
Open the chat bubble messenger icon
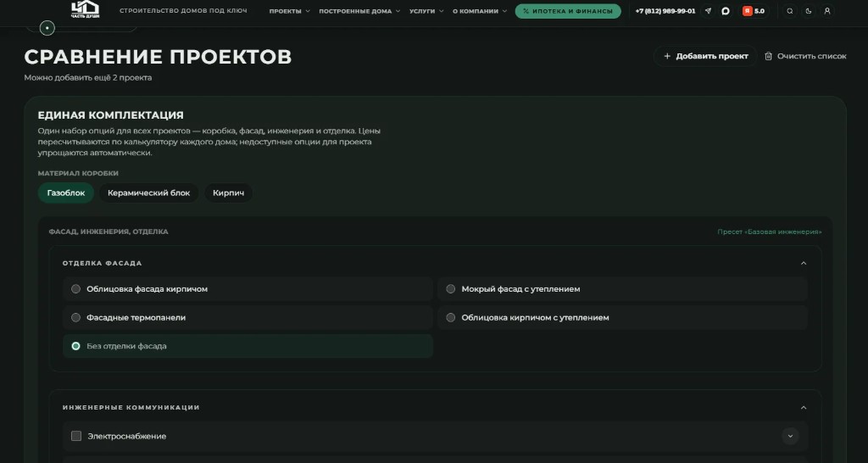[x=726, y=11]
